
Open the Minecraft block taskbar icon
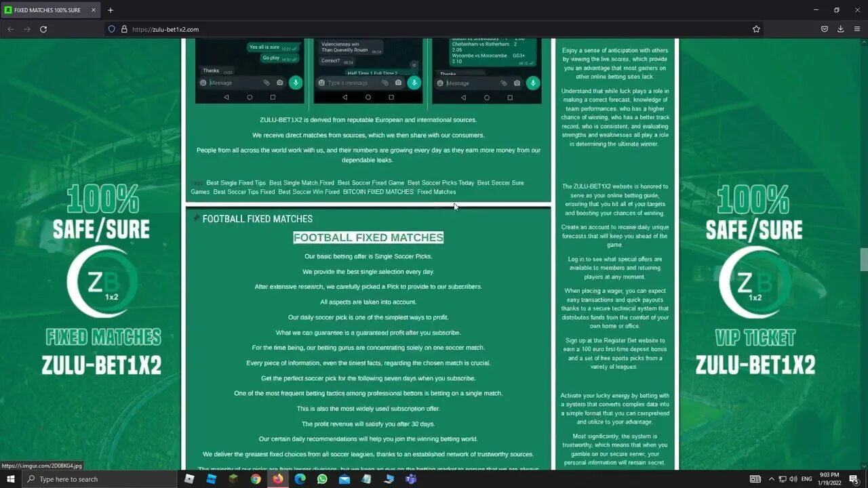233,479
